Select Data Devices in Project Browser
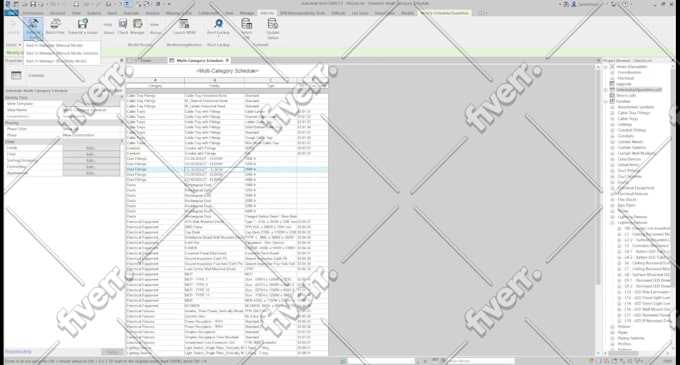Viewport: 680px width, 365px height. pos(629,159)
